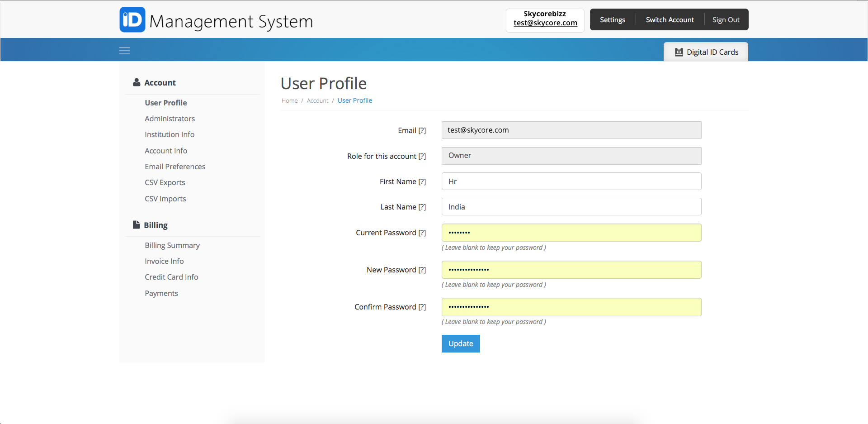Click the help [?] next to Confirm Password

tap(422, 307)
